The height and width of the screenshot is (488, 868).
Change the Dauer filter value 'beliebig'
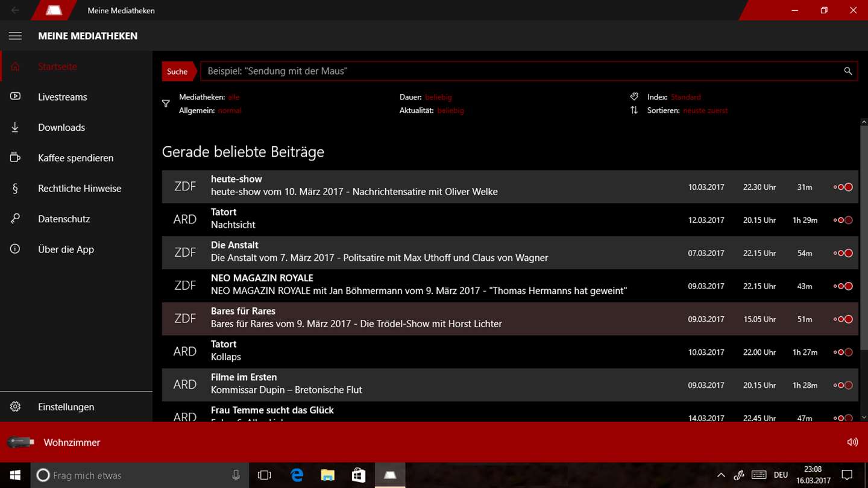438,97
